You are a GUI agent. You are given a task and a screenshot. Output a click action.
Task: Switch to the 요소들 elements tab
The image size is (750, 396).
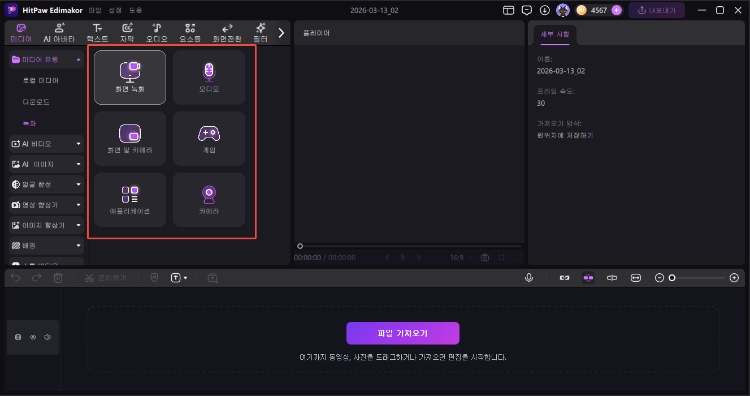pos(190,33)
